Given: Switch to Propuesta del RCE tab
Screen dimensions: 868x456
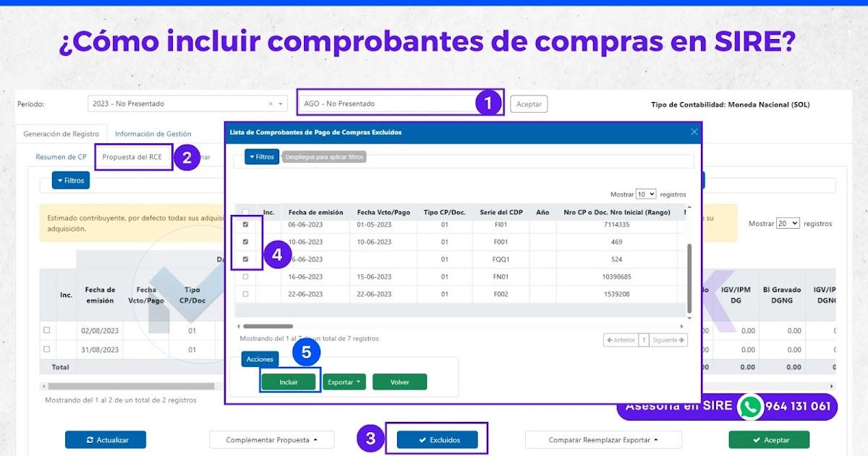Looking at the screenshot, I should [x=132, y=157].
